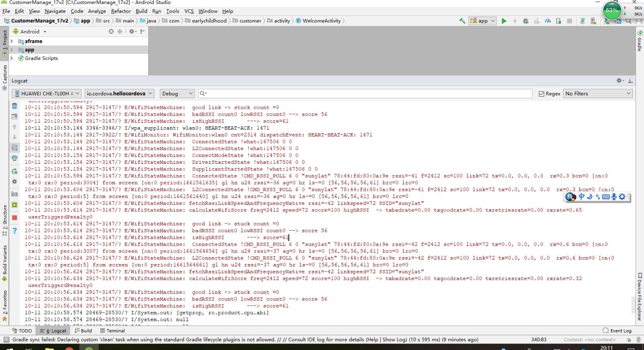The width and height of the screenshot is (644, 350).
Task: Clear logcat with the trash can icon
Action: [15, 106]
